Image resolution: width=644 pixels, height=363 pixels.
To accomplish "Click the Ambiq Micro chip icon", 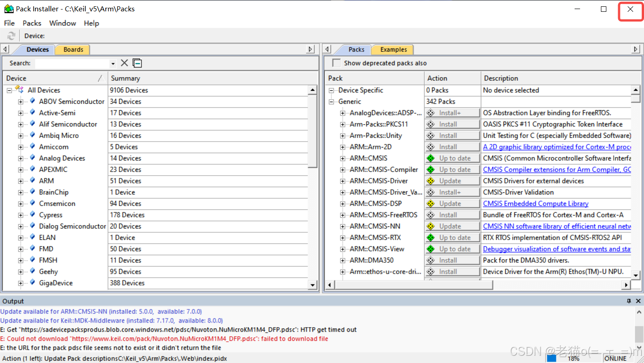I will [33, 135].
